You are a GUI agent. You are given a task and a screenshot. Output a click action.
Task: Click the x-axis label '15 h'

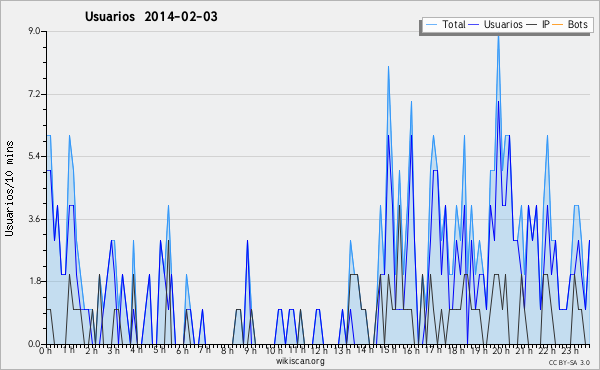click(x=387, y=350)
